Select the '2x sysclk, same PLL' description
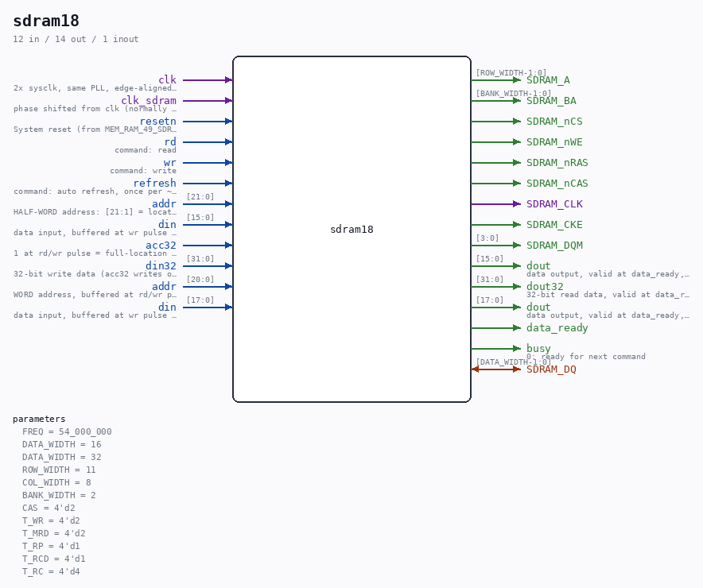The image size is (703, 588). [x=95, y=87]
